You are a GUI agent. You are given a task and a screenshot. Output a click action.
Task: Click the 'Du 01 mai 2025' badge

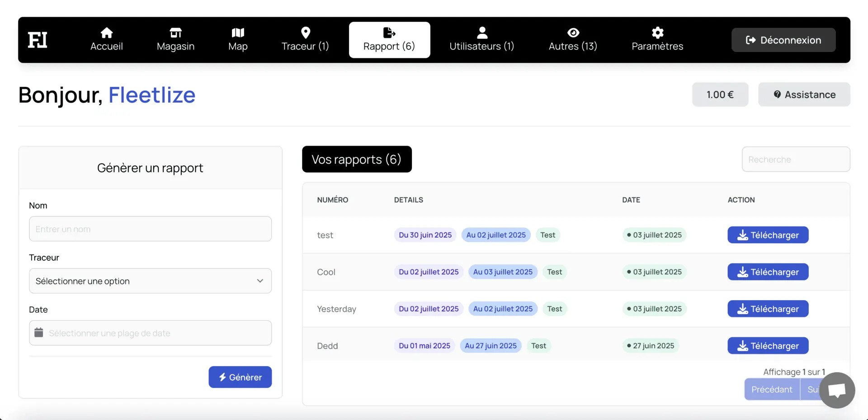pyautogui.click(x=425, y=346)
